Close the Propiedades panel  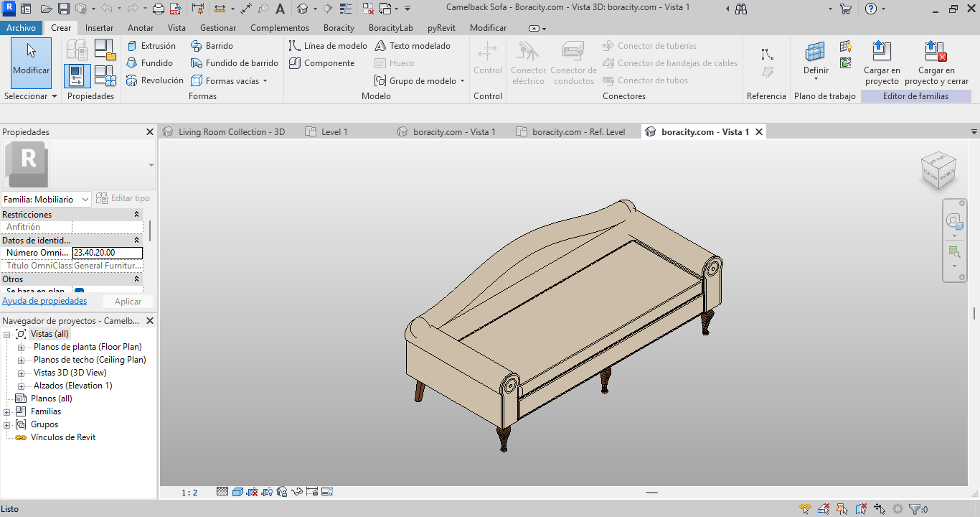coord(150,132)
